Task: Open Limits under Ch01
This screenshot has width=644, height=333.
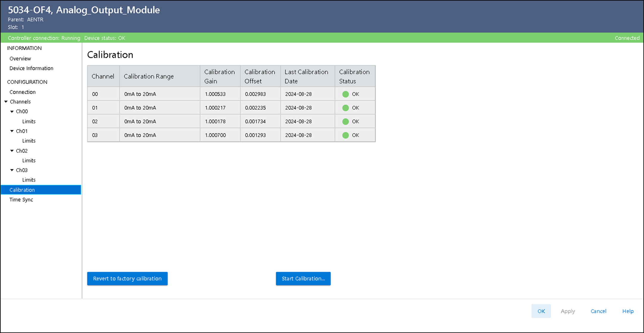Action: [x=29, y=141]
